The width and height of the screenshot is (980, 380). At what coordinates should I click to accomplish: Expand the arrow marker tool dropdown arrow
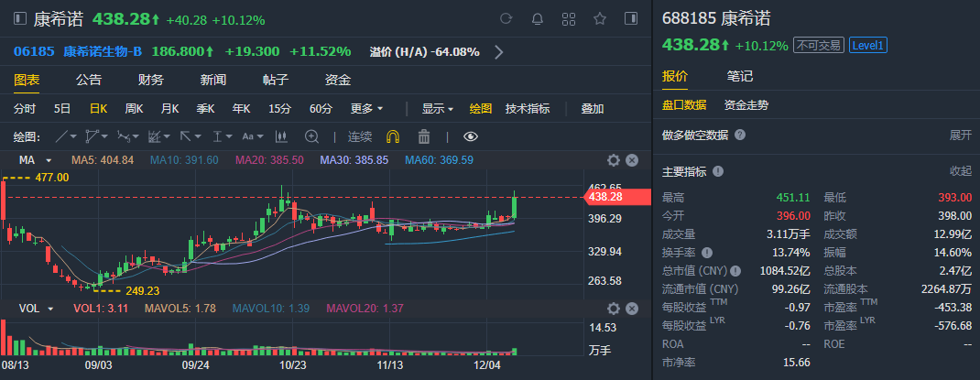(x=198, y=136)
